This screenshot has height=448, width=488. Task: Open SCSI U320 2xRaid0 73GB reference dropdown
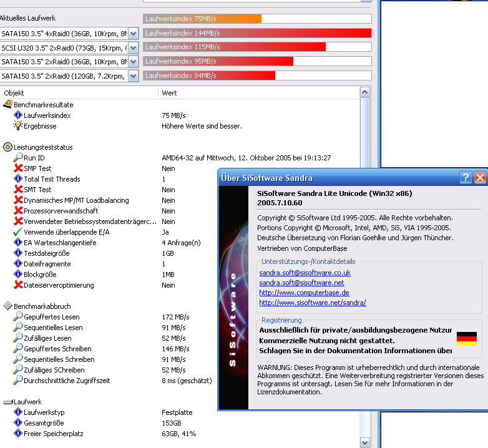point(133,47)
